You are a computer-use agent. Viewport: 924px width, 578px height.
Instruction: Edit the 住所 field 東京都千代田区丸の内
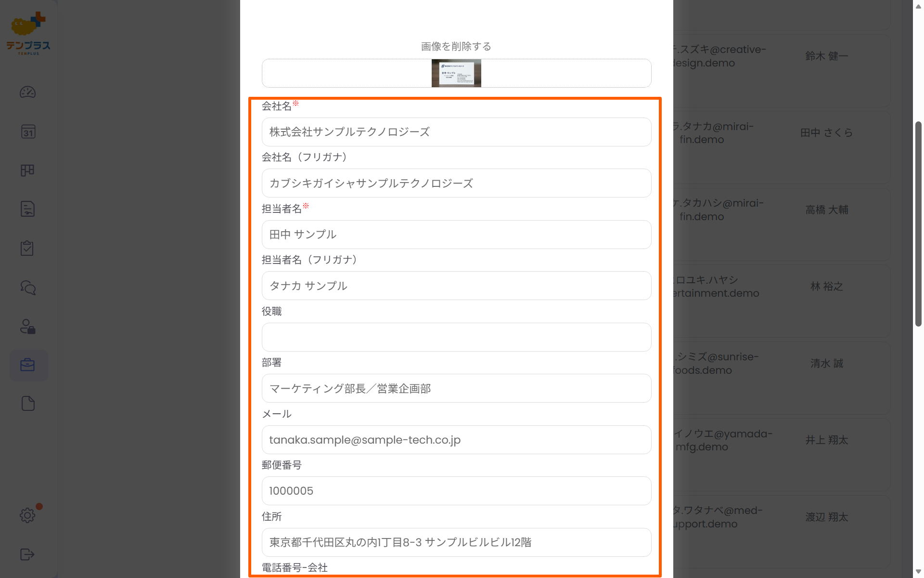(x=456, y=542)
